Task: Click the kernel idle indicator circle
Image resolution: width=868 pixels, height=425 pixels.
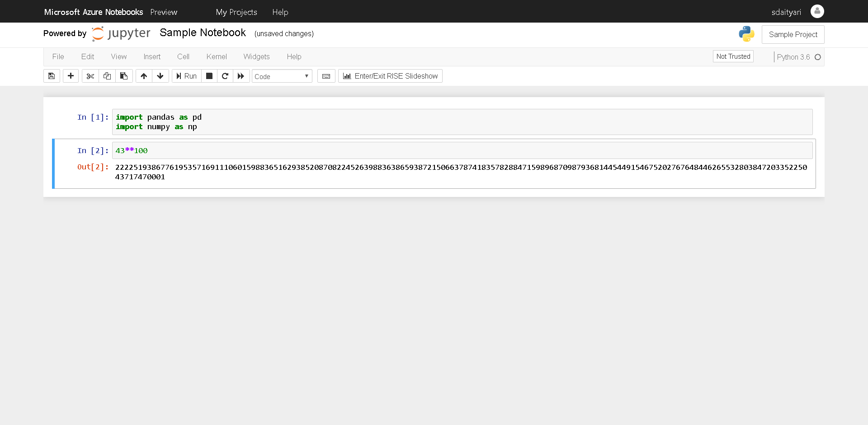Action: (818, 57)
